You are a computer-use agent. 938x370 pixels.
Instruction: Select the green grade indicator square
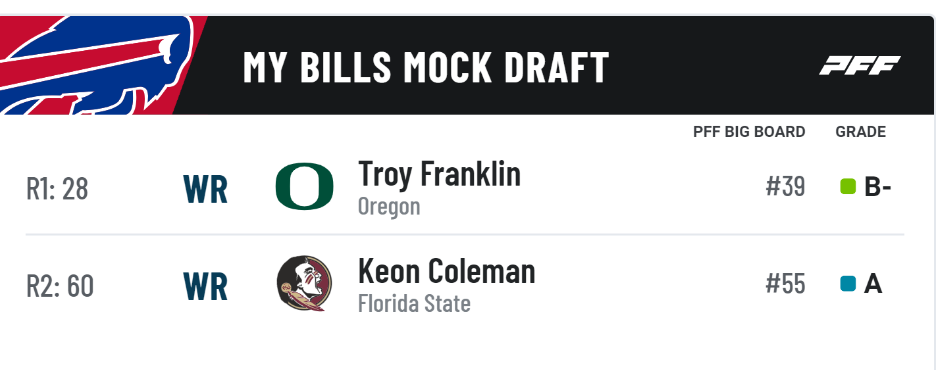[x=848, y=187]
